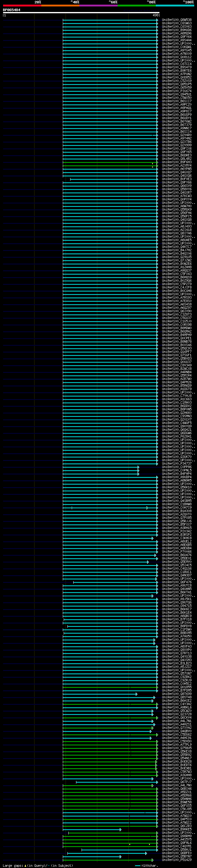Click label UniRef100_P20342
The height and width of the screenshot is (868, 197).
tap(176, 531)
